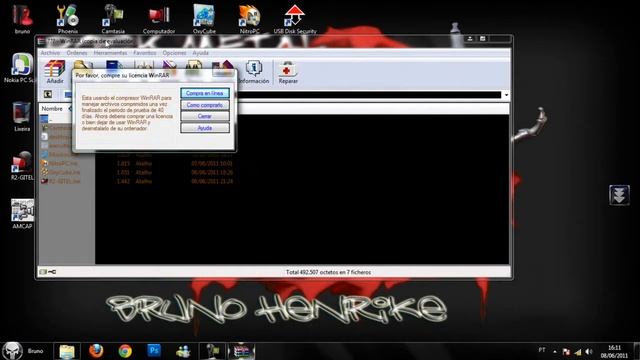Open the NitroPC desktop shortcut

[x=249, y=19]
